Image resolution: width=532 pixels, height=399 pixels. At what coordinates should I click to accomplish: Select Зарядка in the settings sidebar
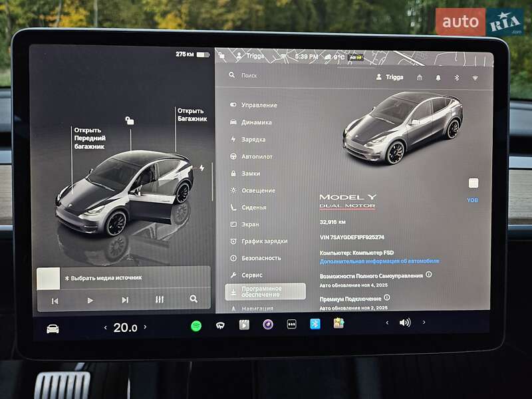coord(253,140)
